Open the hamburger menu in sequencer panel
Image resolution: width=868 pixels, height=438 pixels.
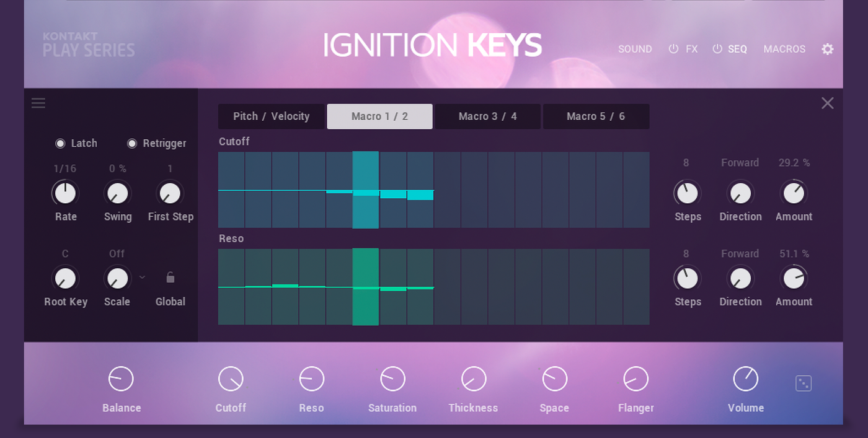pos(38,103)
